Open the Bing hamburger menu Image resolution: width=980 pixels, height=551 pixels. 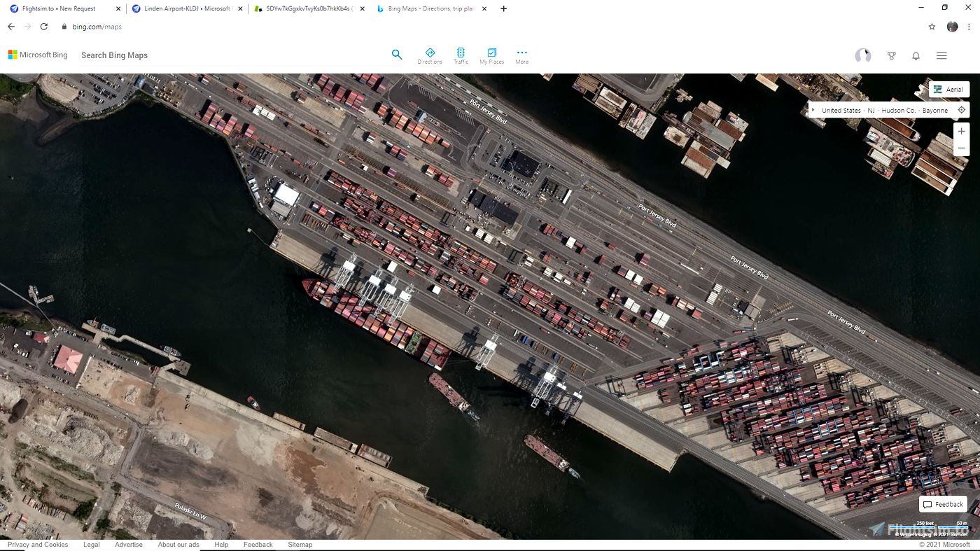tap(941, 55)
